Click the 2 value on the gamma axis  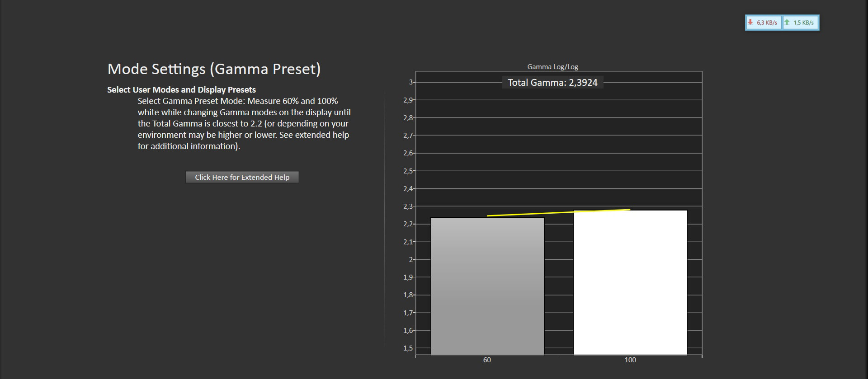point(410,260)
